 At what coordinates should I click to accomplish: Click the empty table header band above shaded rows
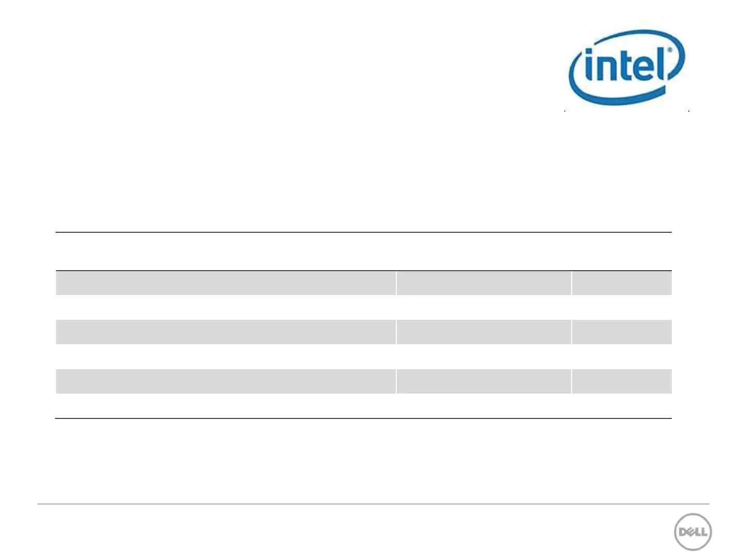click(x=364, y=251)
